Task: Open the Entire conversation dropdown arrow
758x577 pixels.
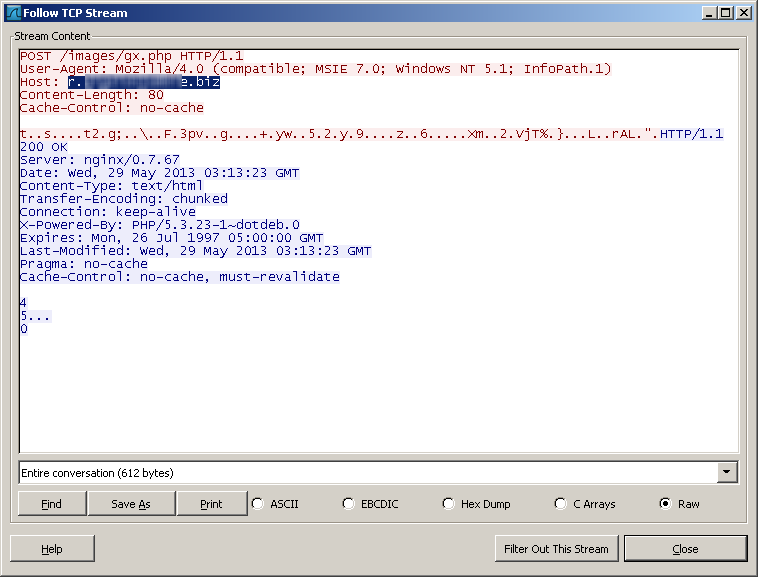Action: 727,473
